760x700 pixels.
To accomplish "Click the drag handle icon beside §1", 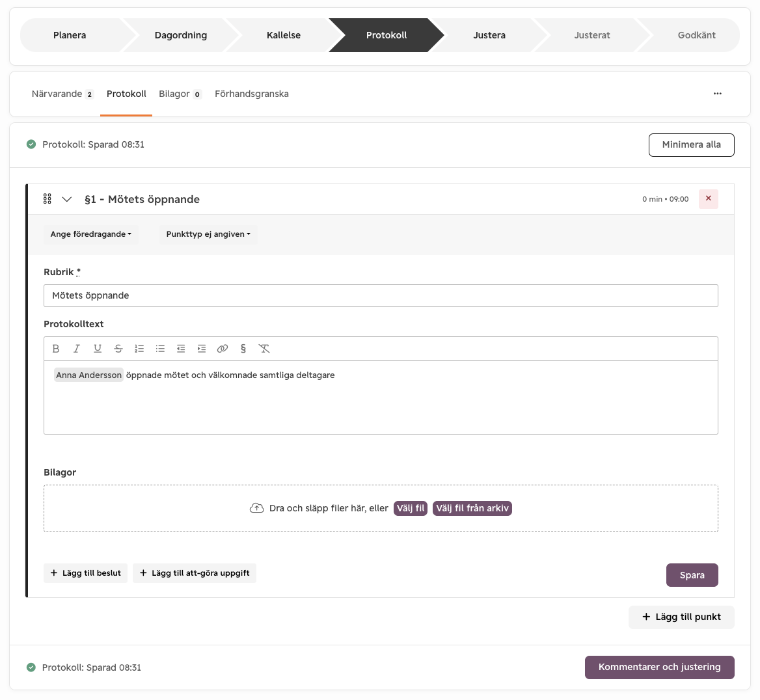I will pos(47,199).
